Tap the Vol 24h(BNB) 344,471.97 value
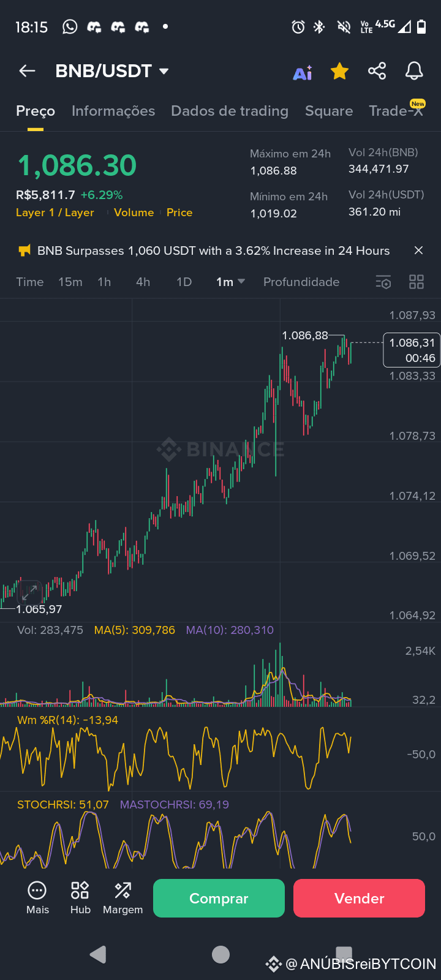The image size is (441, 980). point(379,169)
